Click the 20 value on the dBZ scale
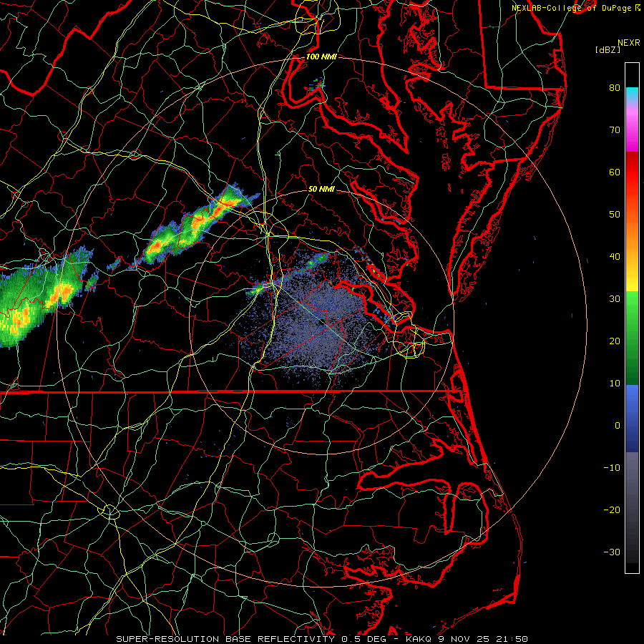The height and width of the screenshot is (644, 644). pos(615,341)
